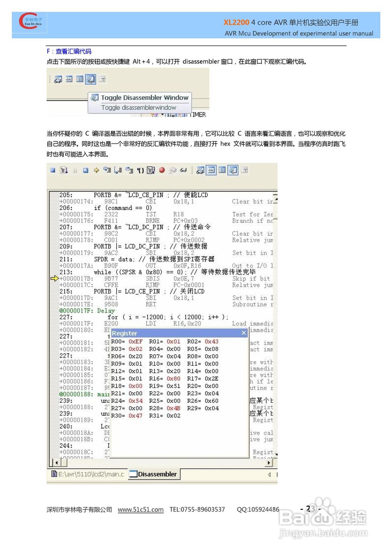Screen dimensions: 392x555
Task: Toggle the Memory window icon in debug toolbar
Action: point(222,170)
